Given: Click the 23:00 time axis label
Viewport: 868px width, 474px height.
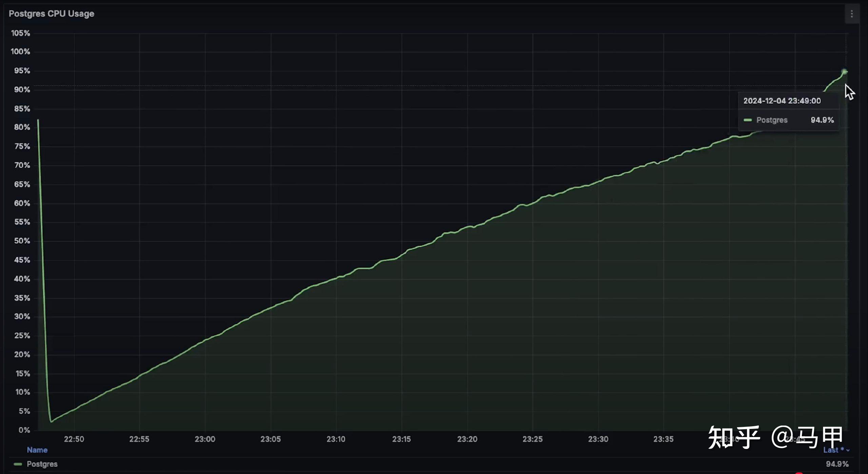Looking at the screenshot, I should (x=205, y=439).
